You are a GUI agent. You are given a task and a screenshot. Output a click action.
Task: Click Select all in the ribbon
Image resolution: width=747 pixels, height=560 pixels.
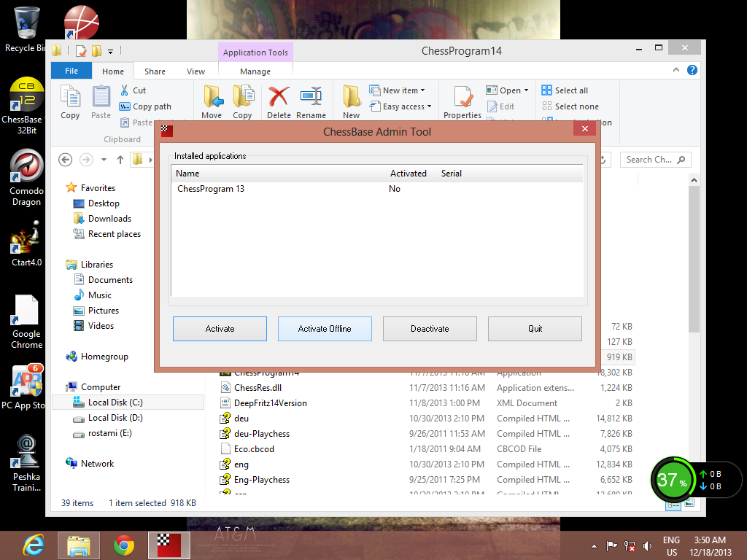(565, 90)
